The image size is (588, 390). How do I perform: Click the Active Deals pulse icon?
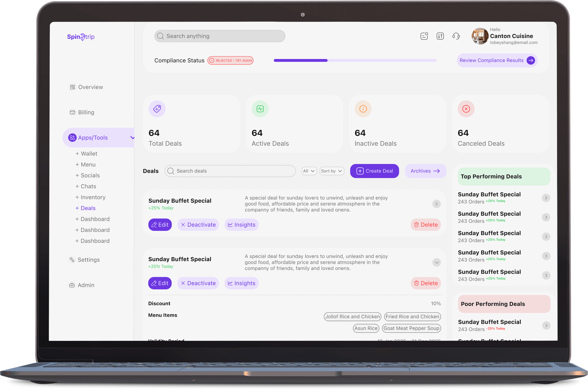coord(260,109)
